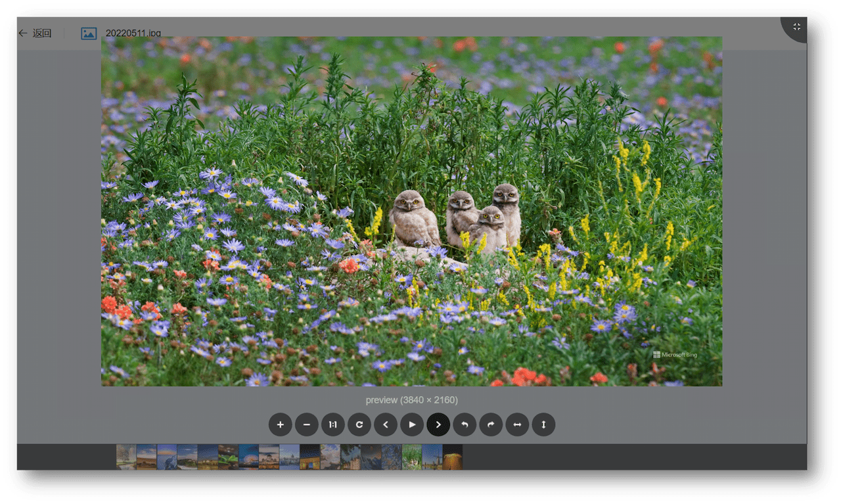841x504 pixels.
Task: Zoom in with the plus button
Action: (x=281, y=424)
